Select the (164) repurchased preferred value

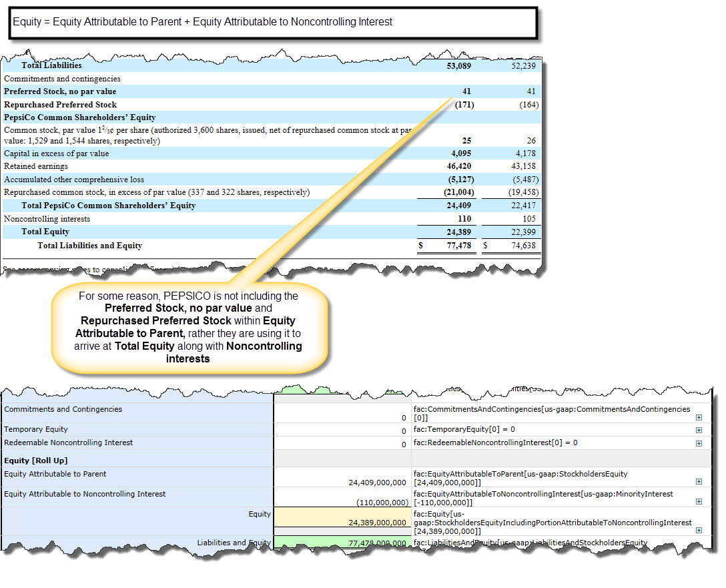[x=528, y=105]
